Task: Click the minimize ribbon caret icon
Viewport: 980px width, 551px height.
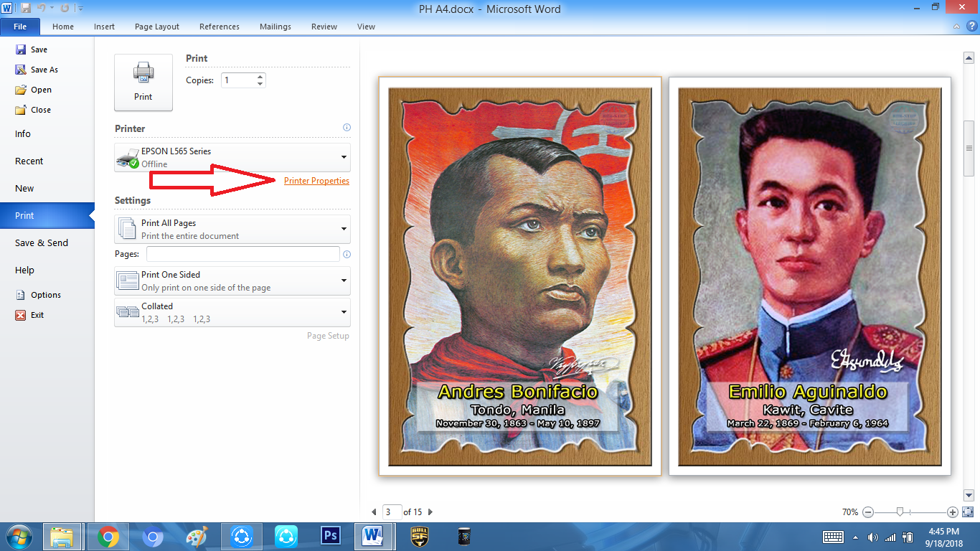Action: [x=956, y=27]
